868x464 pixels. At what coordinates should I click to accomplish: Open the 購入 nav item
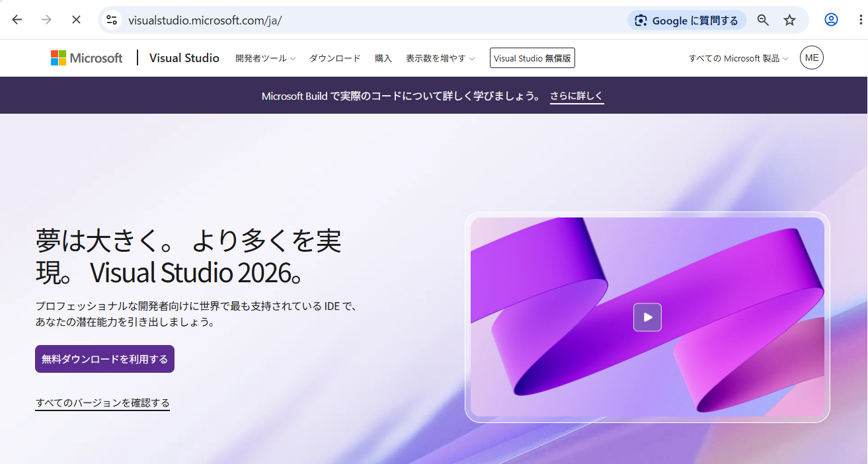tap(383, 58)
